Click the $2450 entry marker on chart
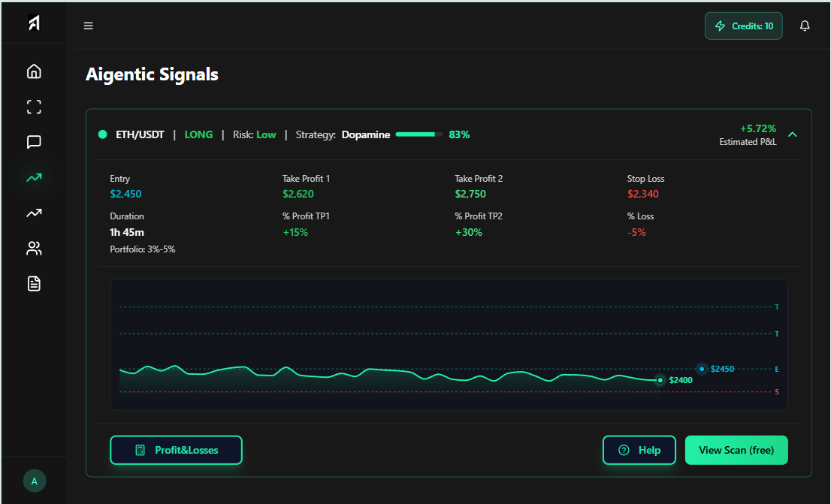Screen dimensions: 831x504 (x=702, y=369)
